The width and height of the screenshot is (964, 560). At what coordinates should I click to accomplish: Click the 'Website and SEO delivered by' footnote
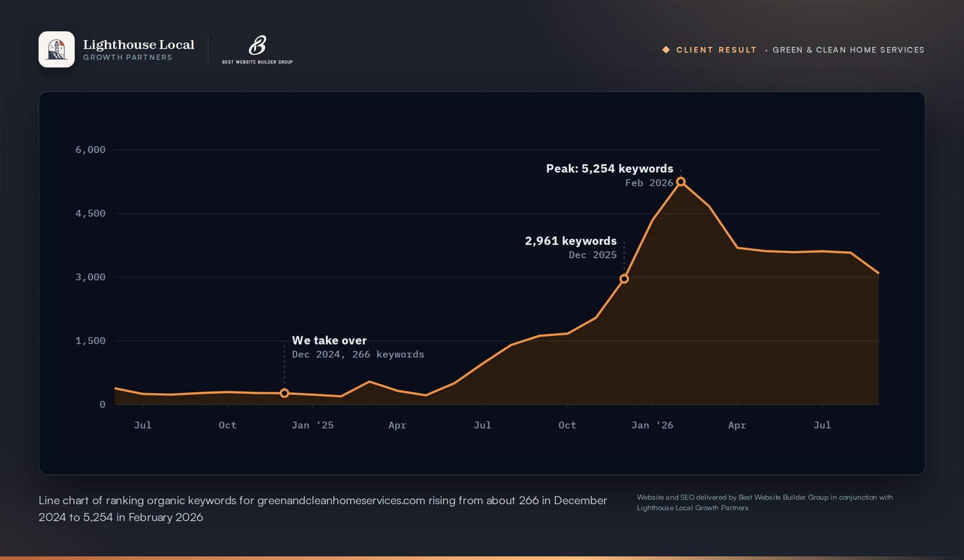pos(765,502)
